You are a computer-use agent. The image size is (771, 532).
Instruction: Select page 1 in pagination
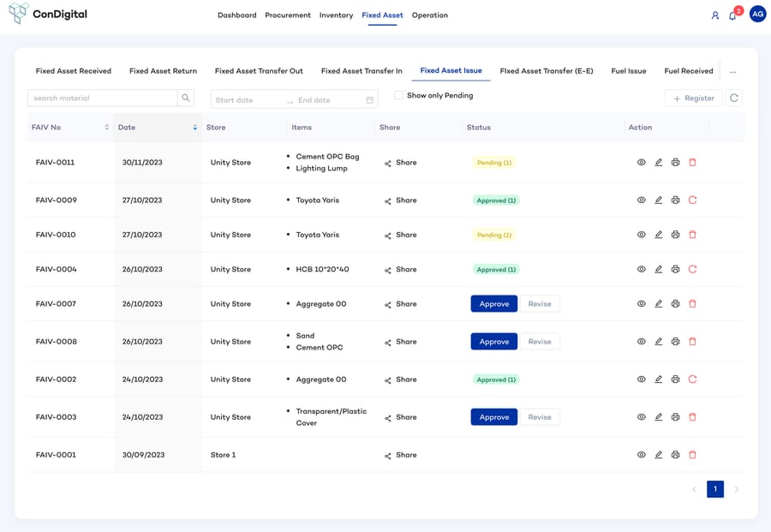pos(715,489)
